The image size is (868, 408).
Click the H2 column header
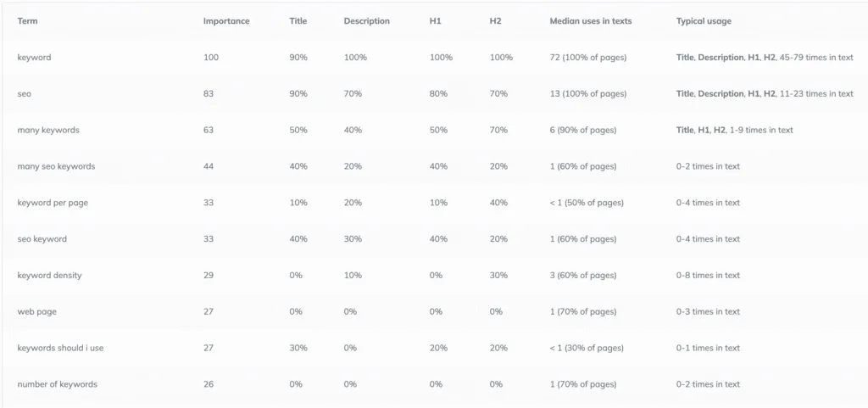(495, 21)
